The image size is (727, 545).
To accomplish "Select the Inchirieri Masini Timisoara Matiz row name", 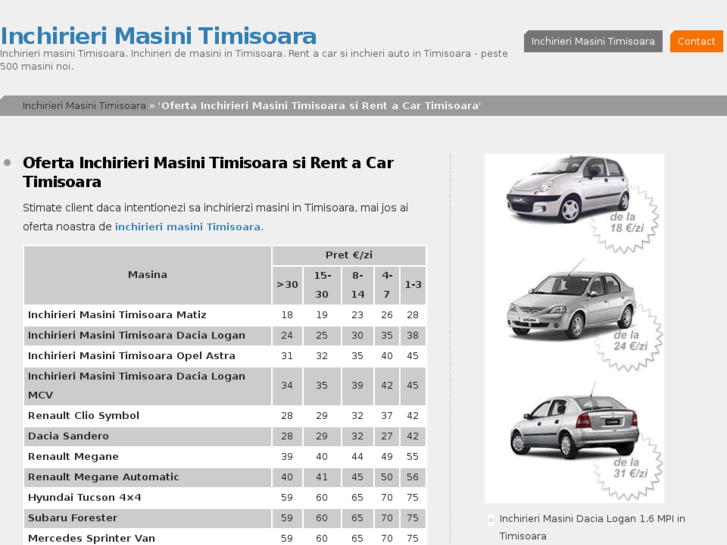I will 117,315.
